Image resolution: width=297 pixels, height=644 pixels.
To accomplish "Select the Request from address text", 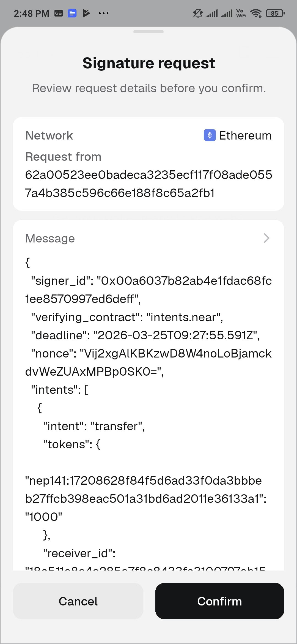I will click(x=148, y=183).
